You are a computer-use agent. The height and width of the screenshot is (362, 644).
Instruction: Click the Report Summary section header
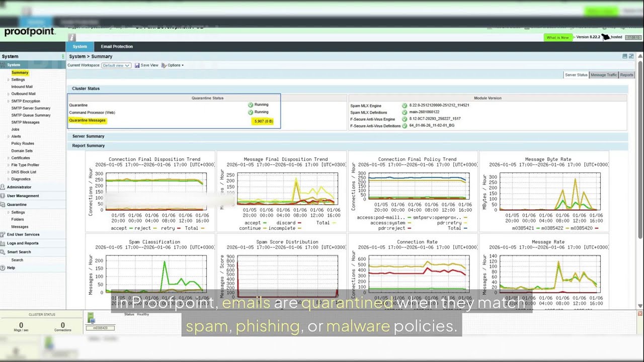(347, 146)
